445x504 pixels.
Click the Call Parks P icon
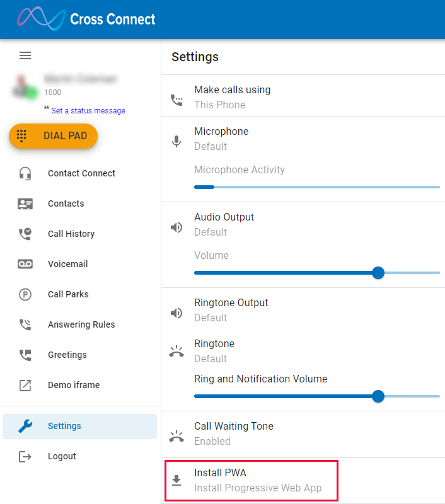point(25,294)
